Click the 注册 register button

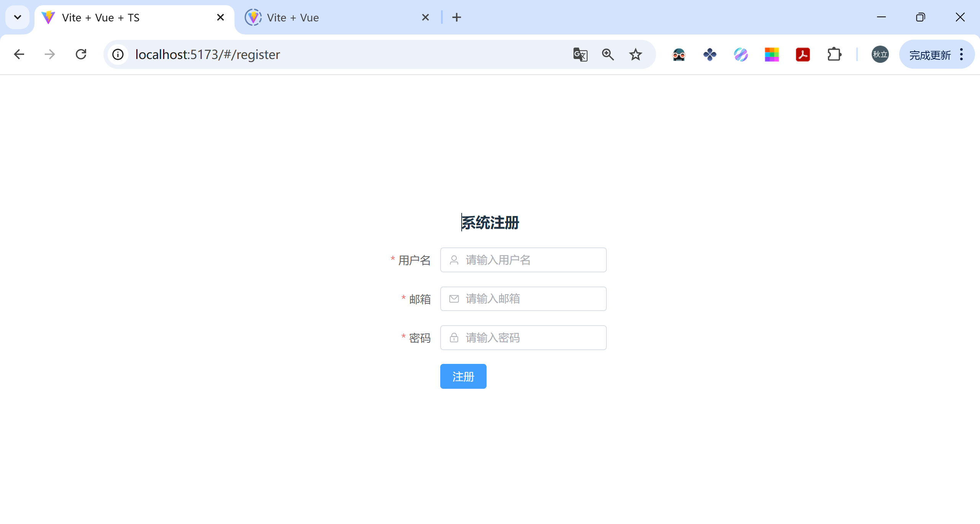[x=463, y=377]
